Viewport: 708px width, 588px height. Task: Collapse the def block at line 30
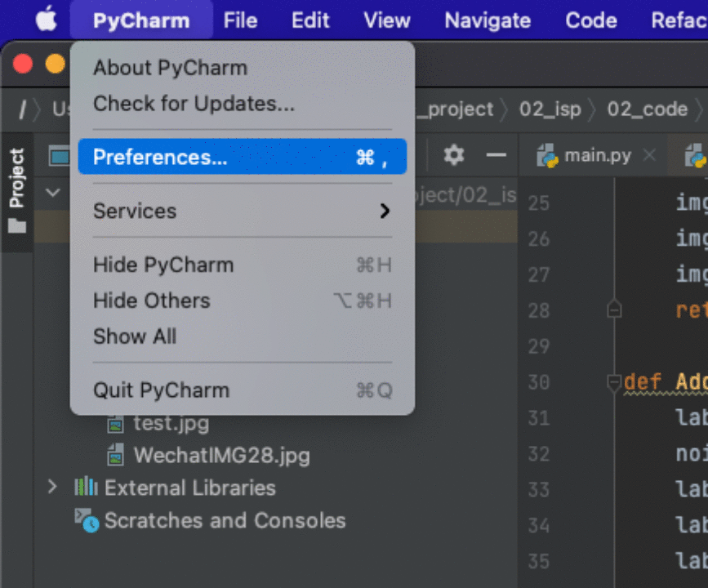tap(614, 383)
